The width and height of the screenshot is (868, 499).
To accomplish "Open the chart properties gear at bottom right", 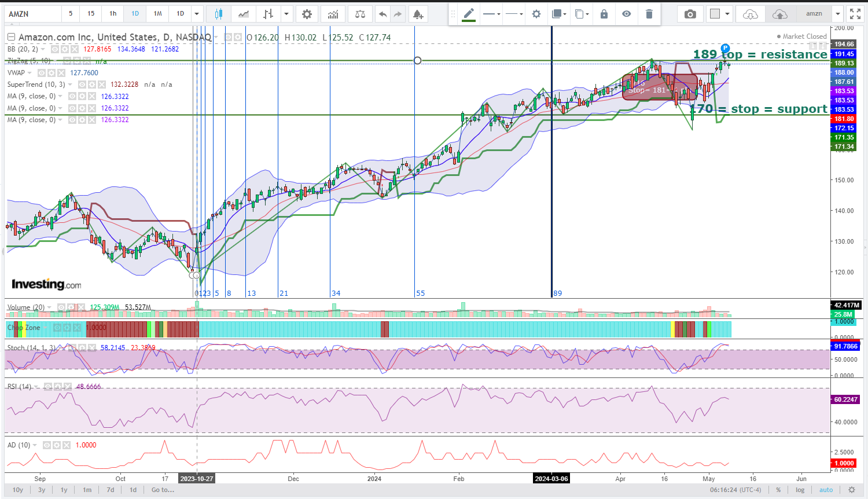I will click(851, 490).
